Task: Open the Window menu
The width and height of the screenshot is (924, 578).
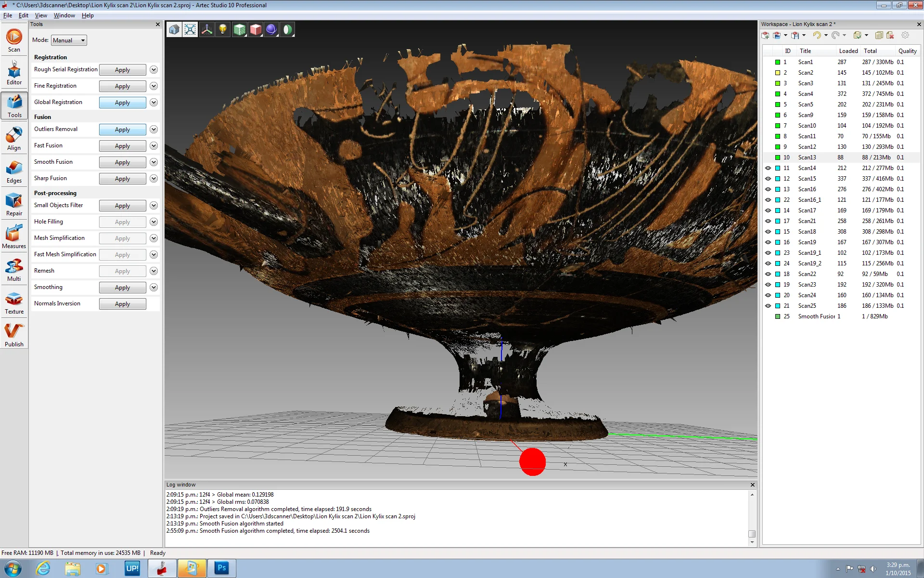Action: point(64,15)
